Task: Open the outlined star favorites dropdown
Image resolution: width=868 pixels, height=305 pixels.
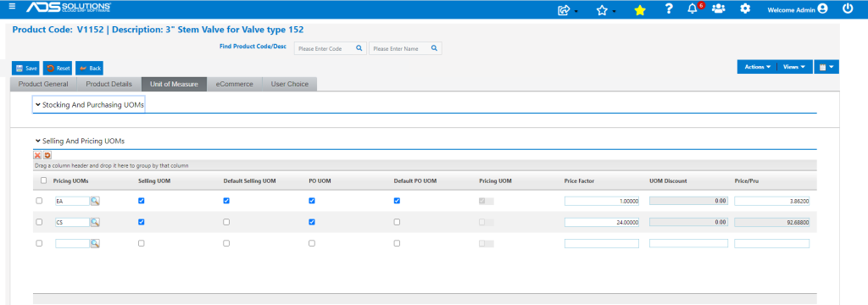Action: click(x=603, y=10)
